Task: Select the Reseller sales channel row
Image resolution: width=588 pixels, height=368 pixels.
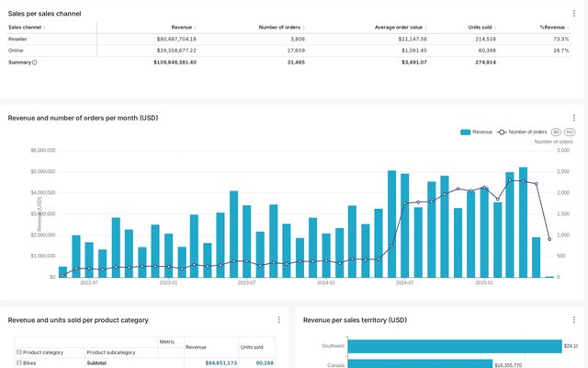Action: [x=288, y=39]
